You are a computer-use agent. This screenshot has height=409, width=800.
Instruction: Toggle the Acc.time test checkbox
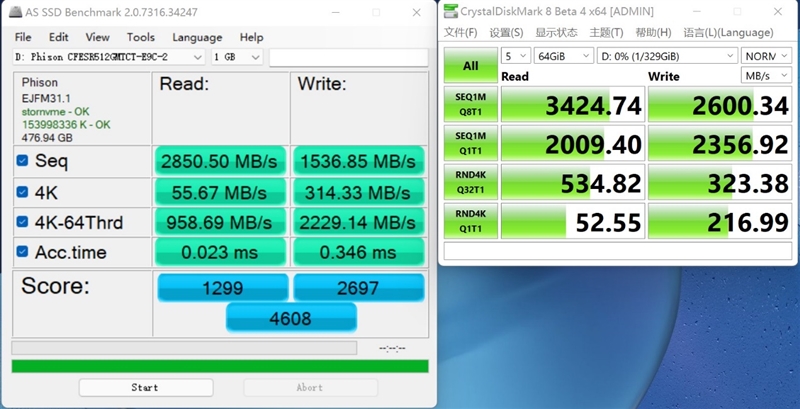click(22, 251)
